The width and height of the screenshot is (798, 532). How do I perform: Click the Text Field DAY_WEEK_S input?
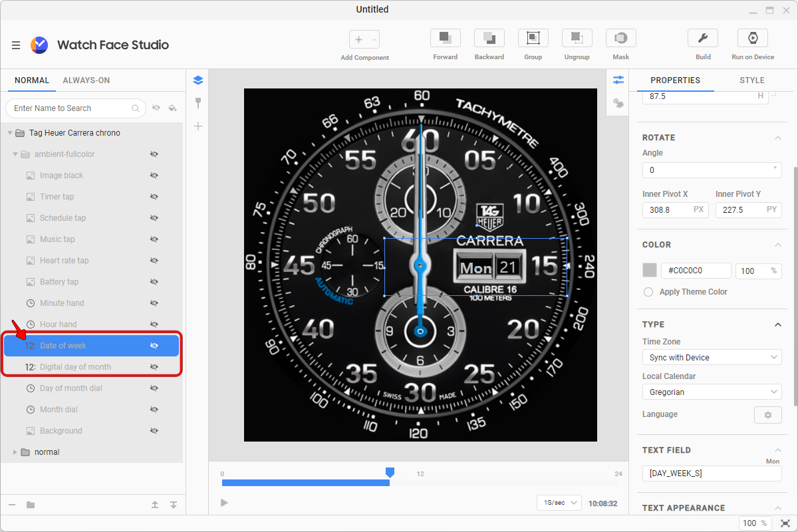coord(712,473)
